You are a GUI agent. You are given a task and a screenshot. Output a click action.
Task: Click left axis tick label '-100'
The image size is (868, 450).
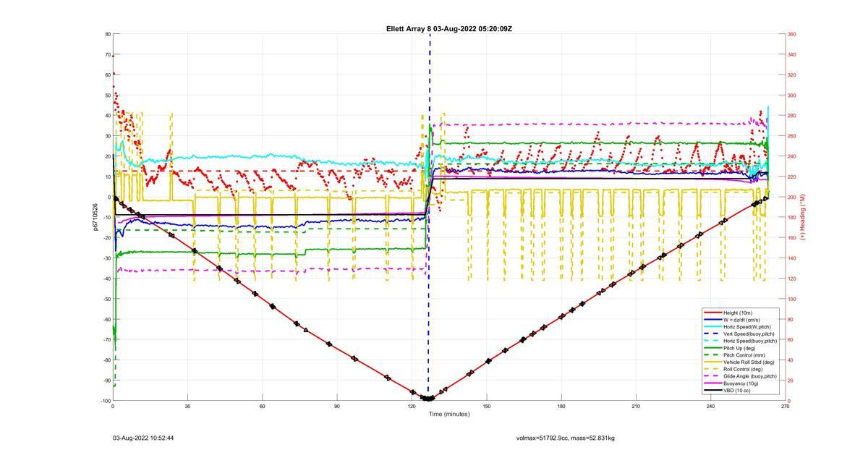pyautogui.click(x=105, y=401)
